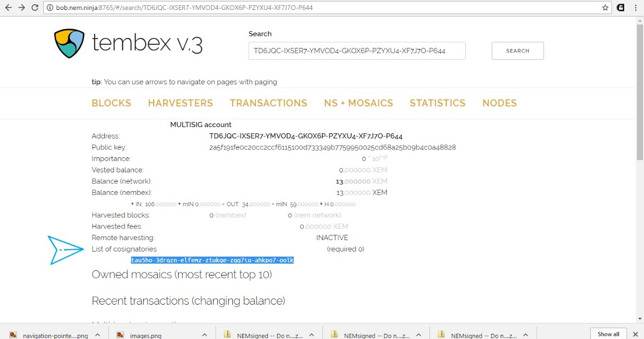Close the downloads bar
The image size is (644, 339).
pos(635,334)
